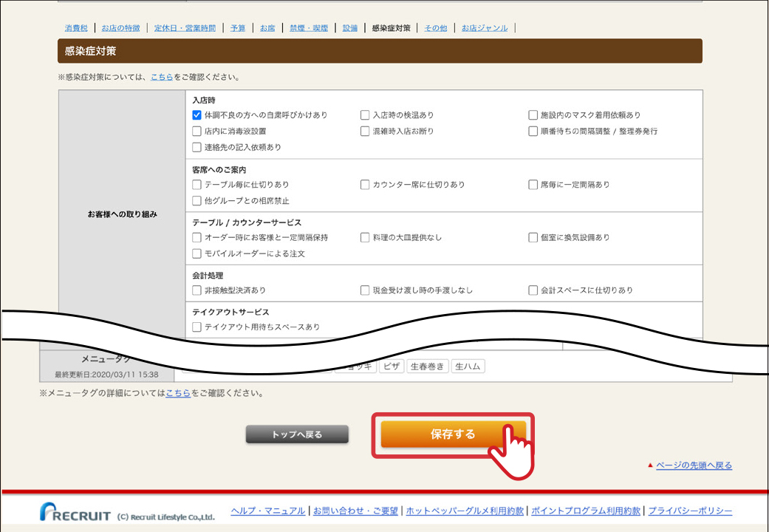
Task: Open こちら link about メニュータグ details
Action: (178, 393)
